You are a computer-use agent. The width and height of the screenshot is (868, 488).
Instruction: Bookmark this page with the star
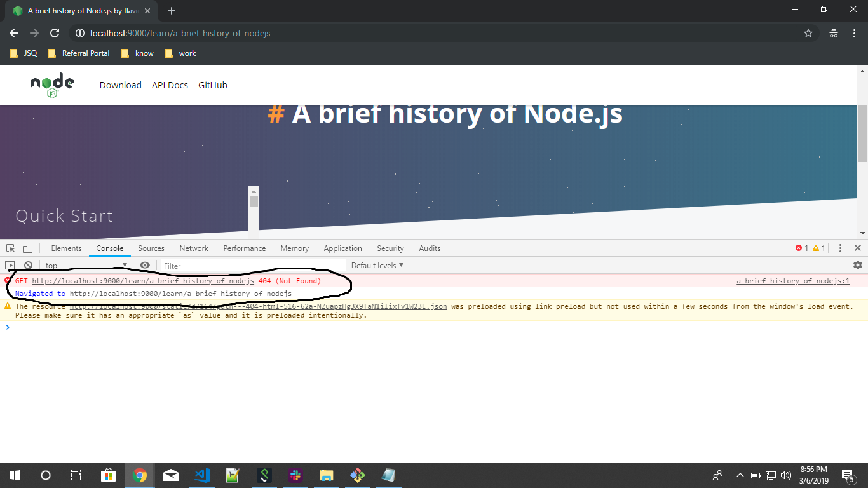click(808, 33)
